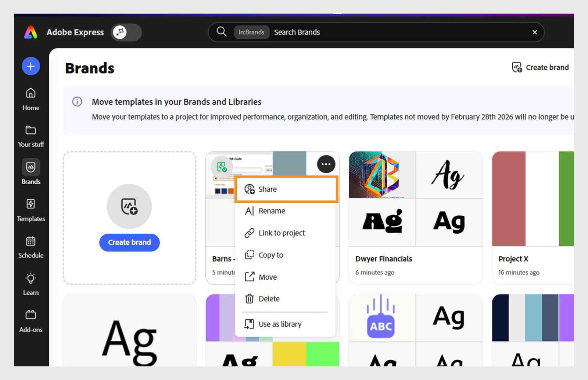Click the chunky display Ag tile in Dwyer Financials
588x380 pixels.
[x=382, y=222]
